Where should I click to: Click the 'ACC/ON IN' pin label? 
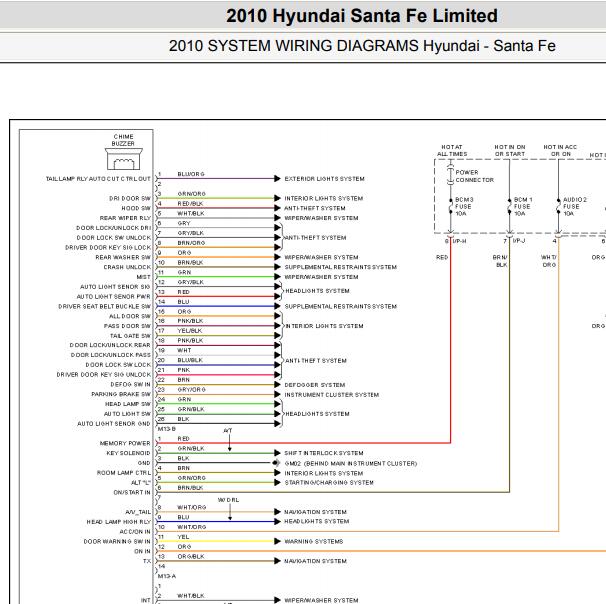click(135, 532)
